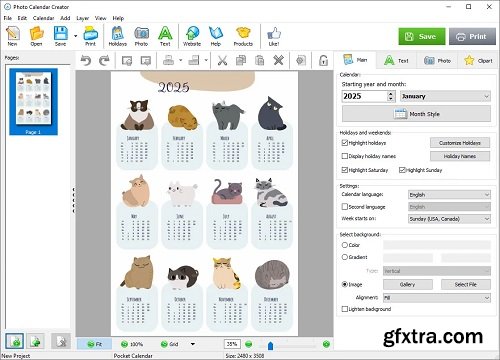
Task: Switch to the Text tab
Action: click(x=396, y=61)
